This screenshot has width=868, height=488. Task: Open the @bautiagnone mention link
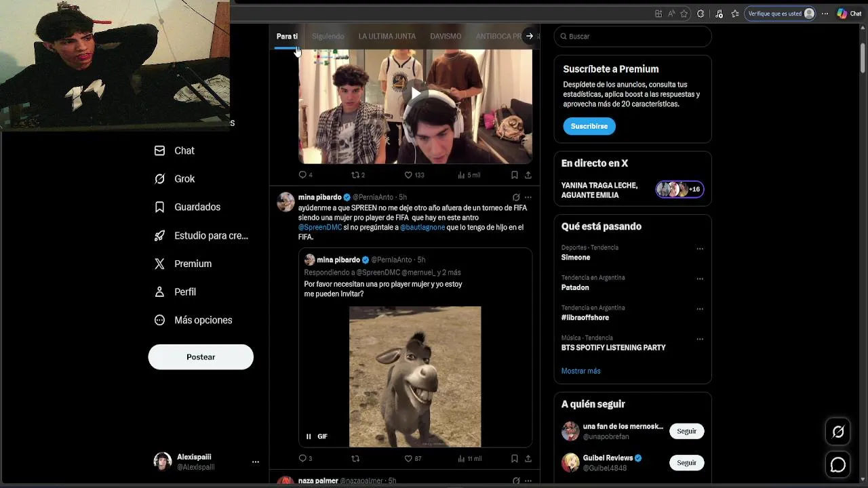(x=422, y=227)
